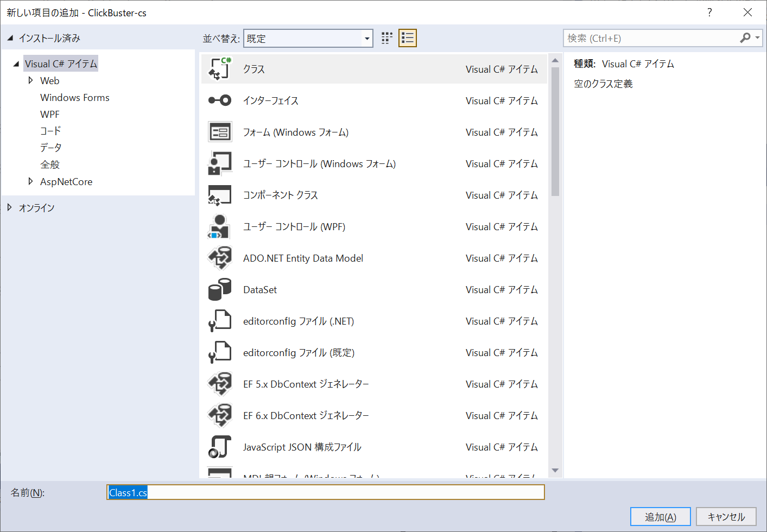Click the インストール済み section label
The width and height of the screenshot is (767, 532).
click(x=49, y=38)
